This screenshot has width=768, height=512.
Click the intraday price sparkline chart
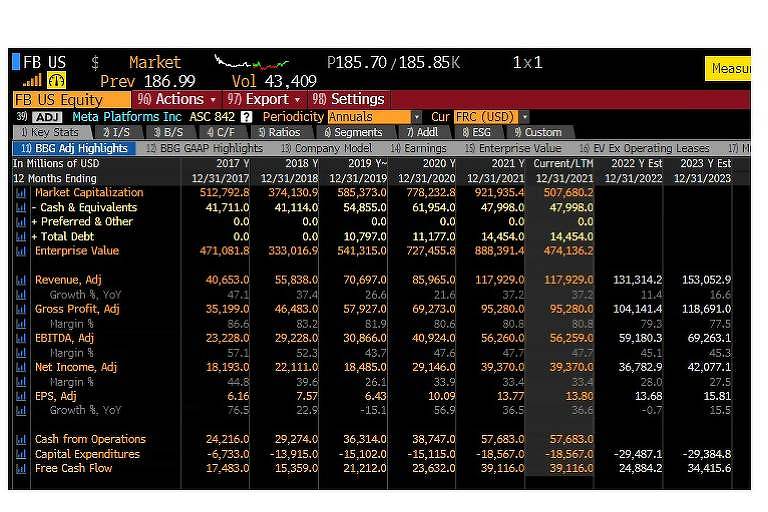click(251, 62)
